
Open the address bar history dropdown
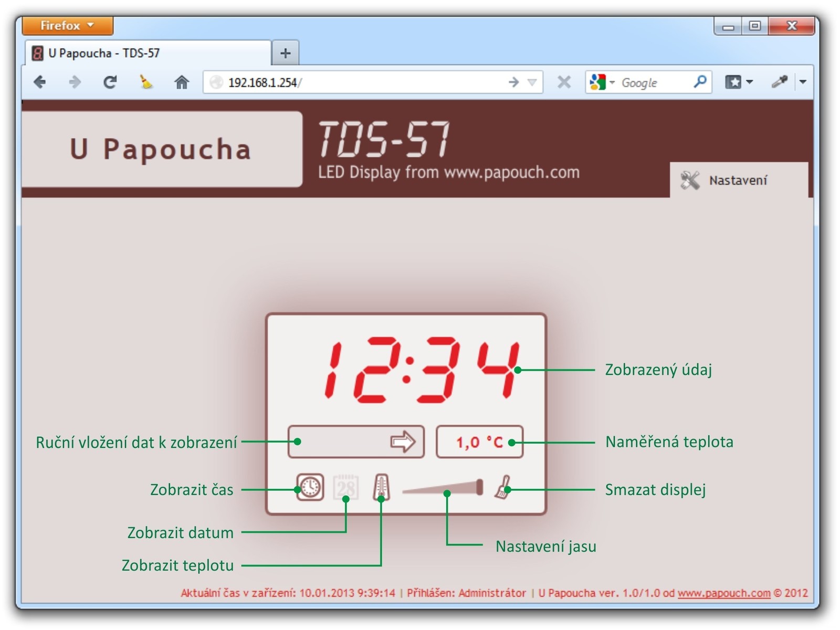click(532, 82)
